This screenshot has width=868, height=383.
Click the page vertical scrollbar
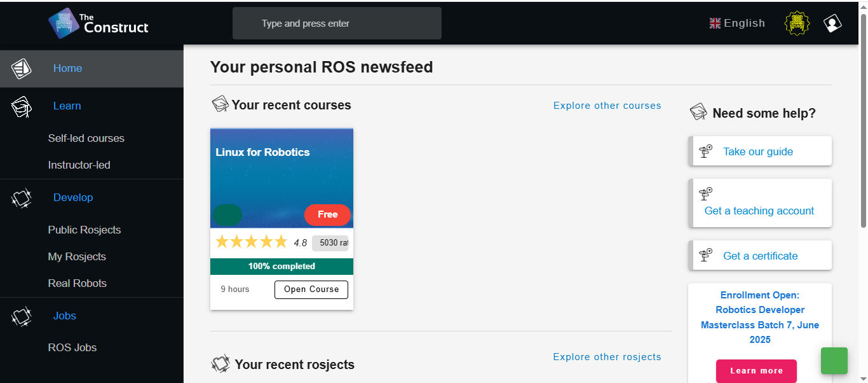tap(863, 121)
